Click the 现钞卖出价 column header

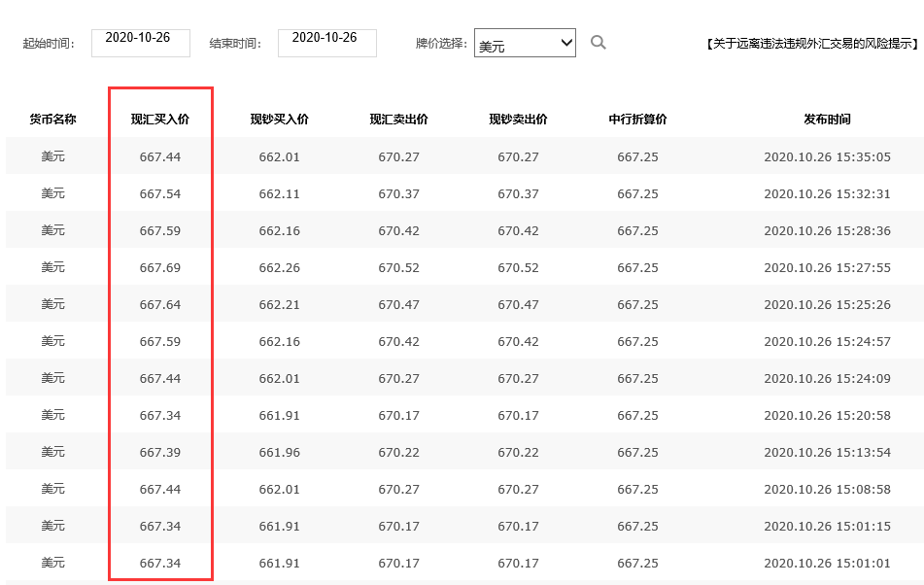click(518, 119)
